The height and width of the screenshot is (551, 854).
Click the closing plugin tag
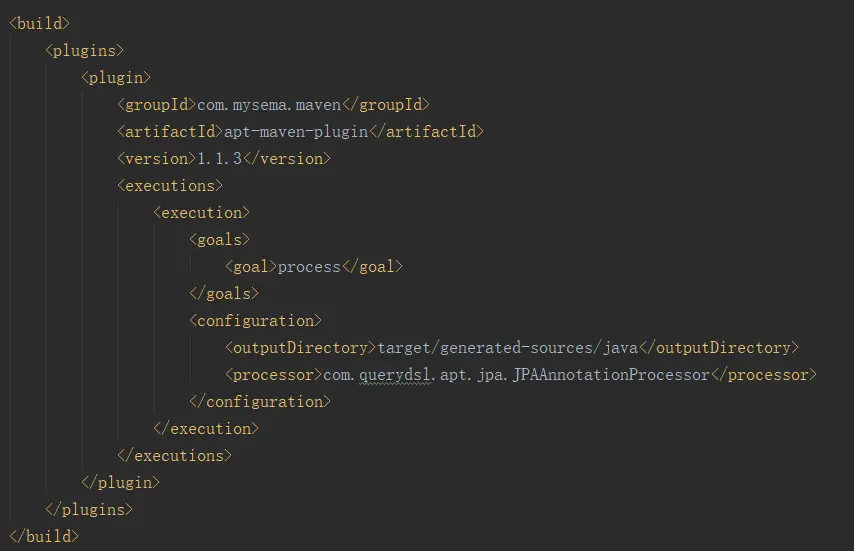click(120, 482)
